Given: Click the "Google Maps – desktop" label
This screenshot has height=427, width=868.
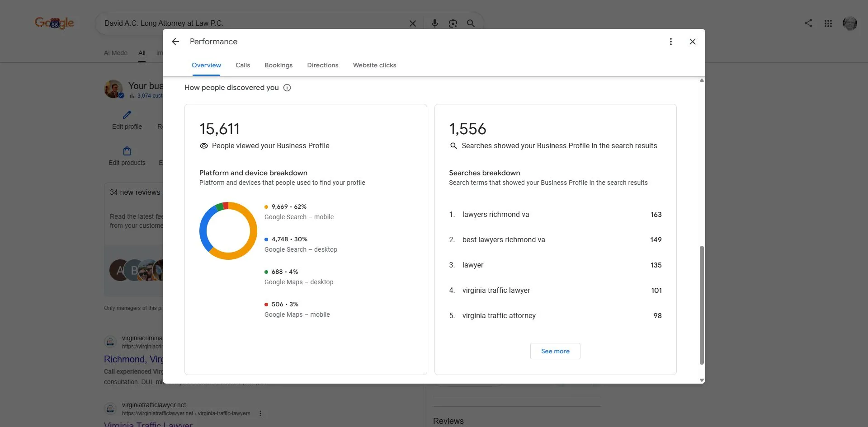Looking at the screenshot, I should click(x=299, y=282).
